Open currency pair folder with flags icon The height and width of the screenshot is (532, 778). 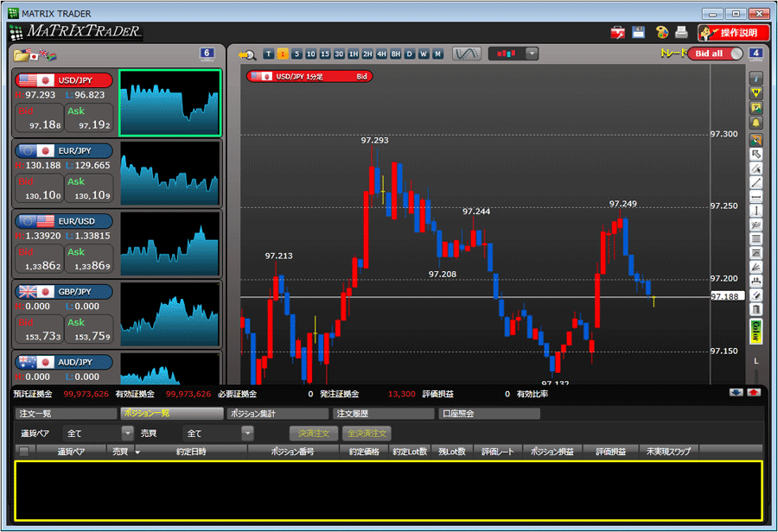[x=35, y=54]
